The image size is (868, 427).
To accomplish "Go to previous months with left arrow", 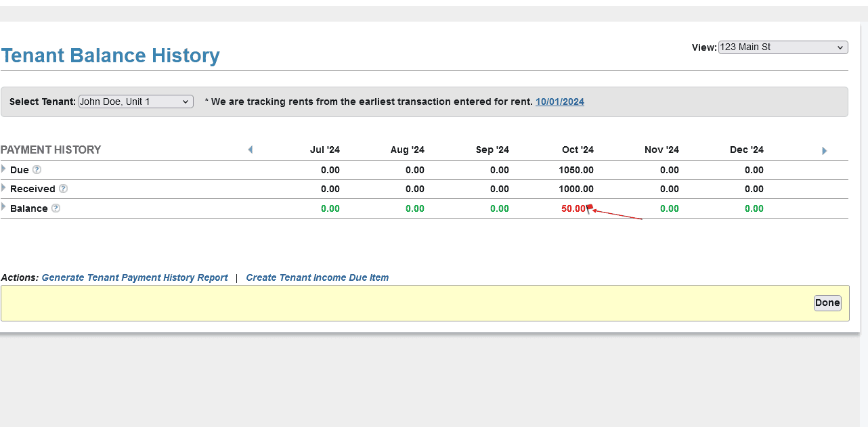I will point(250,150).
